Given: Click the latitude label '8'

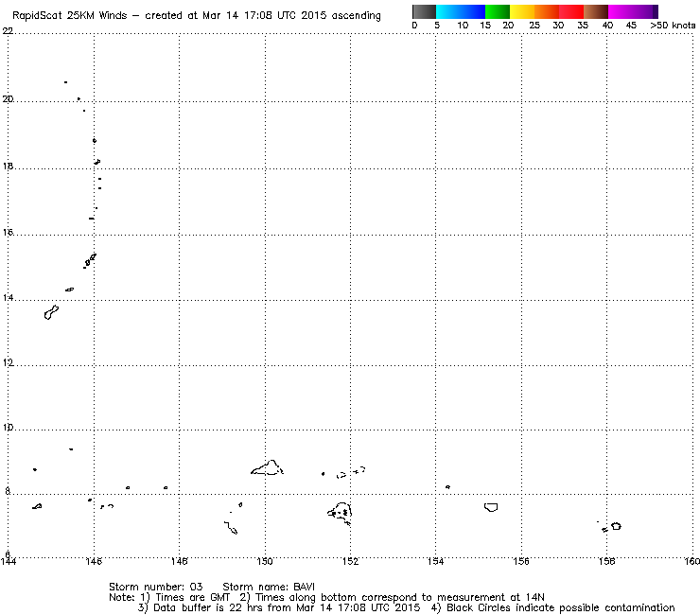Looking at the screenshot, I should 8,491.
